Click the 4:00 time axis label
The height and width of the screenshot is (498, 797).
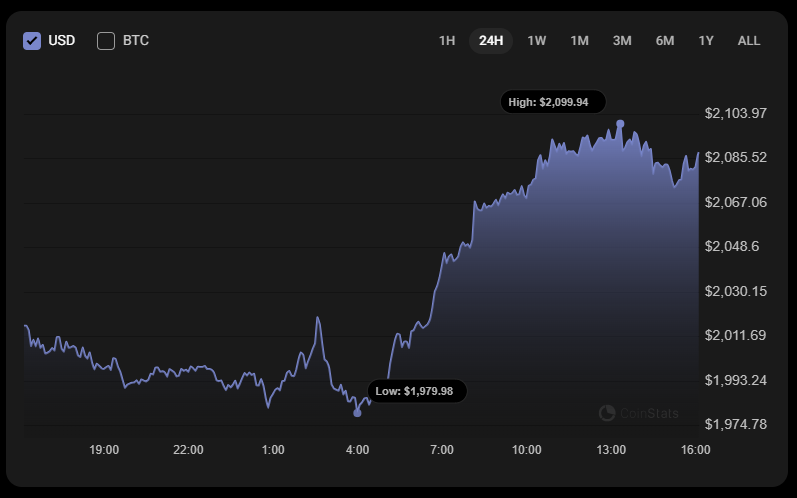click(357, 450)
